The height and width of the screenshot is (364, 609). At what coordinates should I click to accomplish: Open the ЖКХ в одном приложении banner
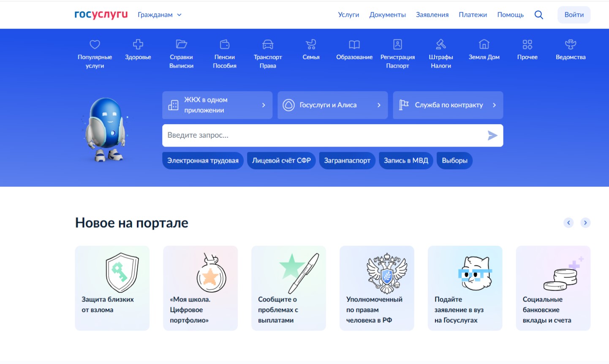tap(217, 105)
